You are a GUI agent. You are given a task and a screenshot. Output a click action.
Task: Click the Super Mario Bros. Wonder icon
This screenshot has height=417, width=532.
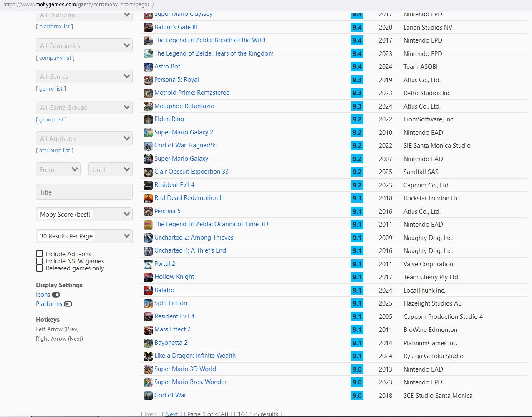[x=148, y=382]
